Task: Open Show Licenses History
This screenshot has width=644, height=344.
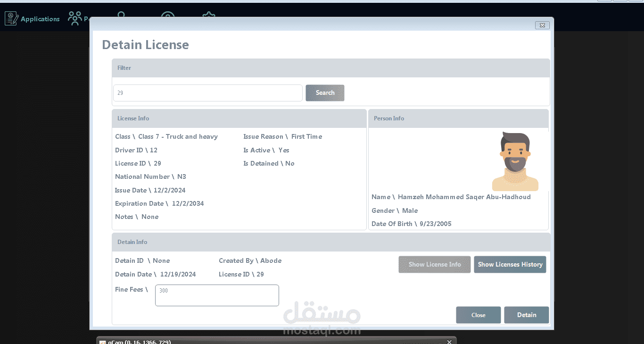Action: 510,265
